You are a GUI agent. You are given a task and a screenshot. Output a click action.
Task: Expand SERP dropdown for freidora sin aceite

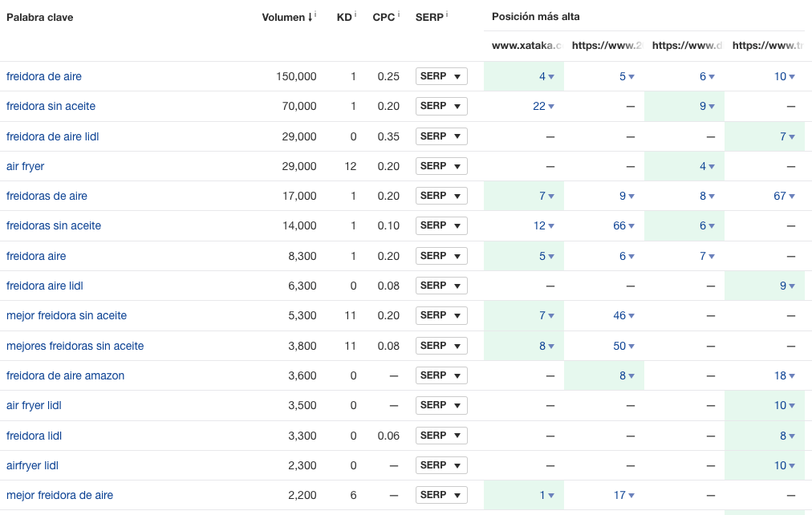click(441, 106)
